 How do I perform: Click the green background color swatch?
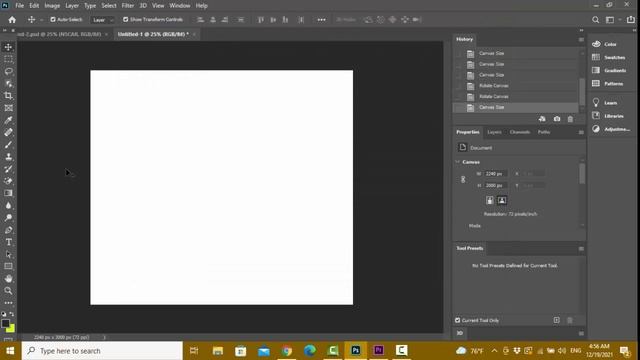point(12,329)
